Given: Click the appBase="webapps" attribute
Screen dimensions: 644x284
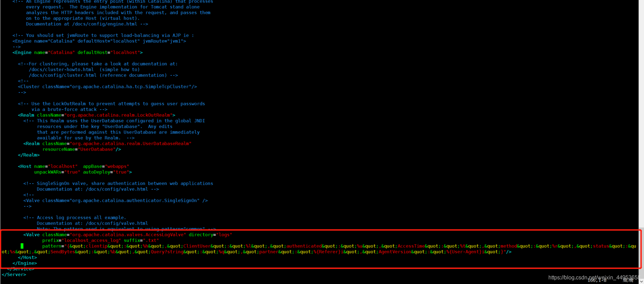Looking at the screenshot, I should (x=106, y=166).
